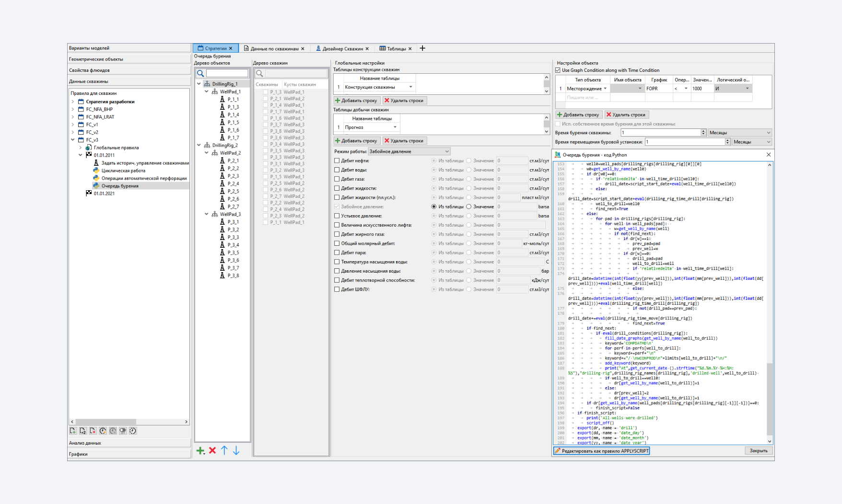Select well P_3_8 in object tree
Screen dimensions: 842x504
(233, 275)
